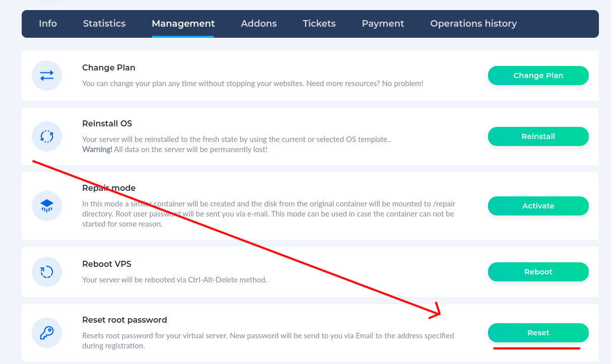
Task: Click the Reboot VPS heading text
Action: tap(107, 264)
